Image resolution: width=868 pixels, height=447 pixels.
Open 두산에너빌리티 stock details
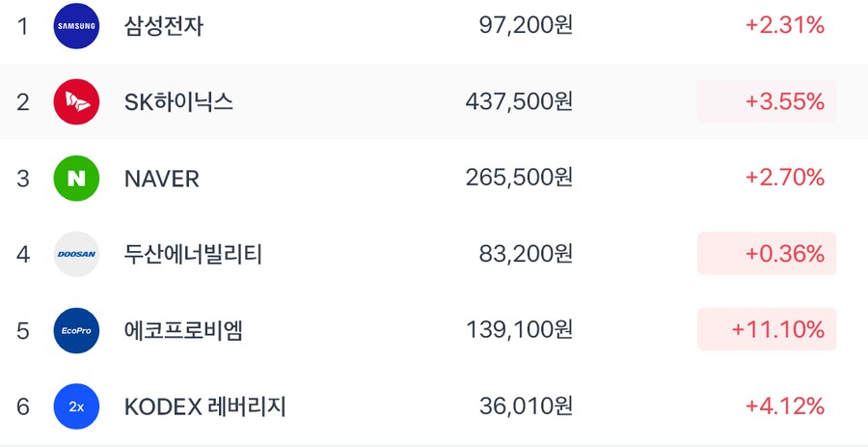pos(193,254)
